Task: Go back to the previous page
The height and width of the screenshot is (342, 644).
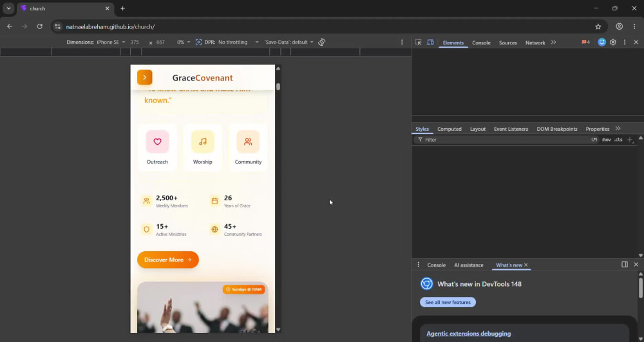Action: click(10, 26)
